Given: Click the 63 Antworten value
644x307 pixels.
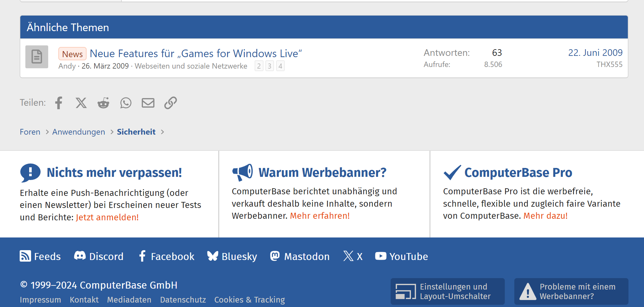Looking at the screenshot, I should click(497, 53).
